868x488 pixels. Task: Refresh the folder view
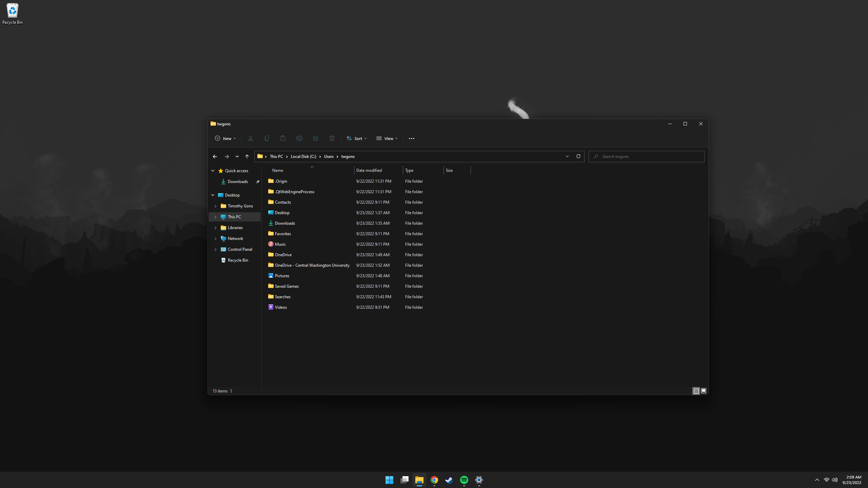tap(578, 156)
